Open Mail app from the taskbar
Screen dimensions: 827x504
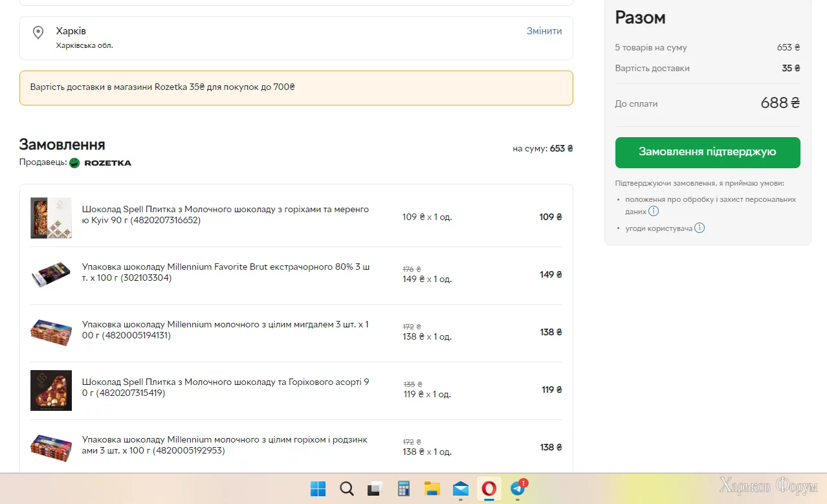(461, 488)
